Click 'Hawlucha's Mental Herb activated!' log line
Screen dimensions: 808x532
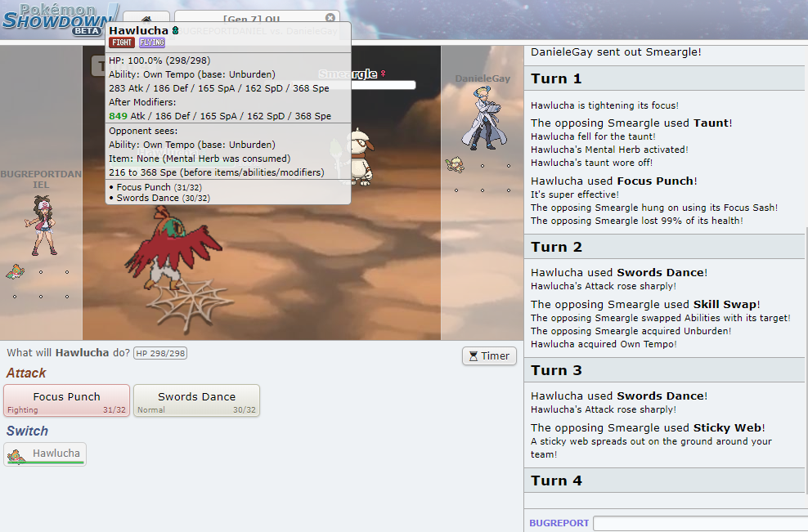(609, 150)
